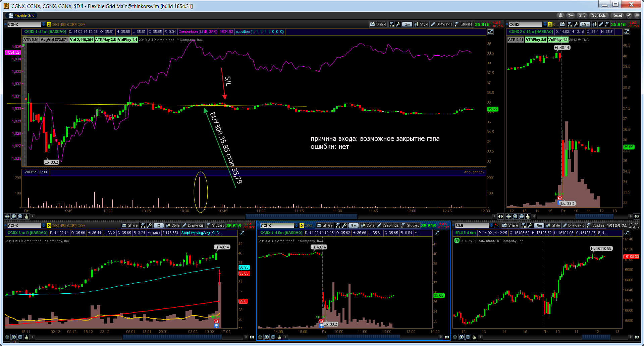Click flashlight icon in CGNX 5m chart toolbar
Image resolution: width=644 pixels, height=346 pixels.
[x=338, y=225]
